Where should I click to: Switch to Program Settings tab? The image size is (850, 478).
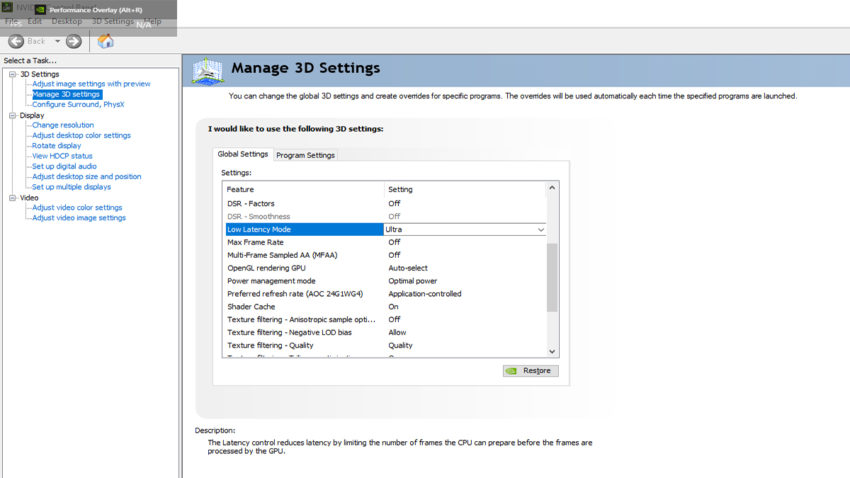pyautogui.click(x=305, y=155)
